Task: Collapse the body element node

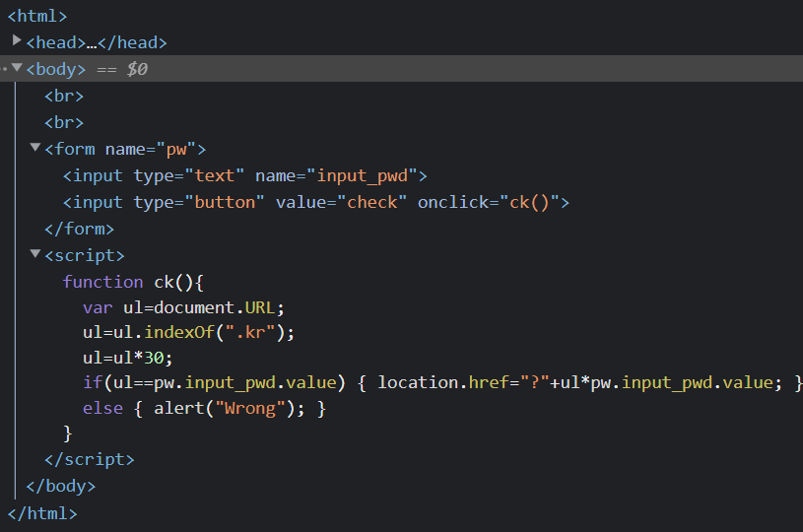Action: (17, 67)
